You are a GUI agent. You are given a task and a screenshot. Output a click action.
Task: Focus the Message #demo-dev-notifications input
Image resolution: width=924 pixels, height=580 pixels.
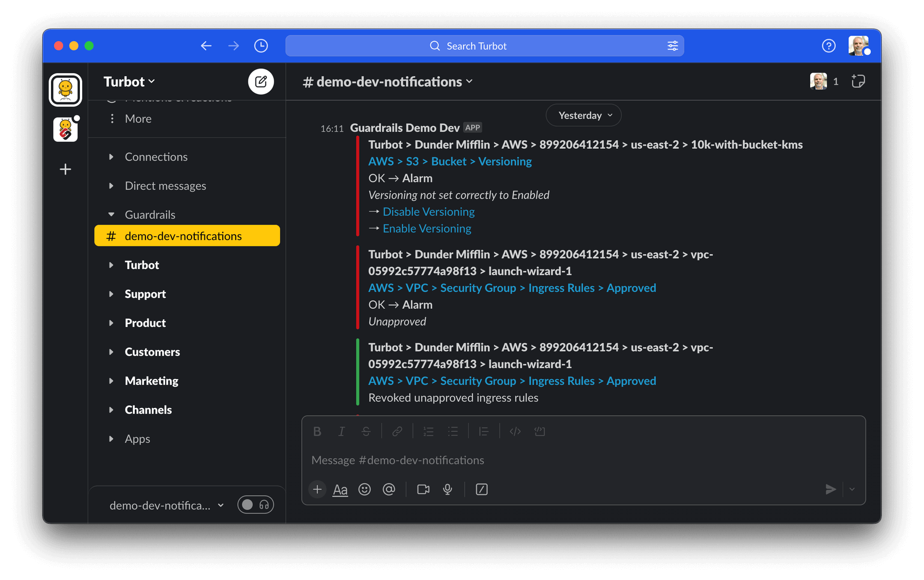point(583,460)
